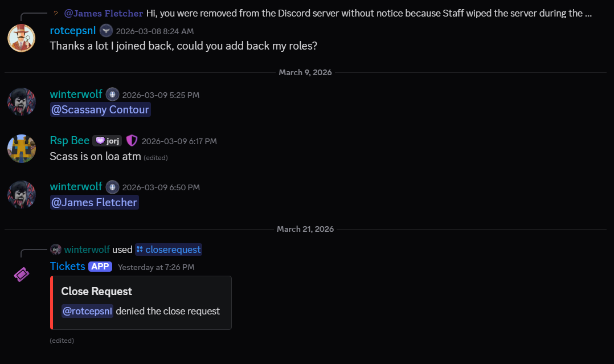Click the role badge next to winterwolf at 6:50 PM
The image size is (614, 364).
point(112,187)
